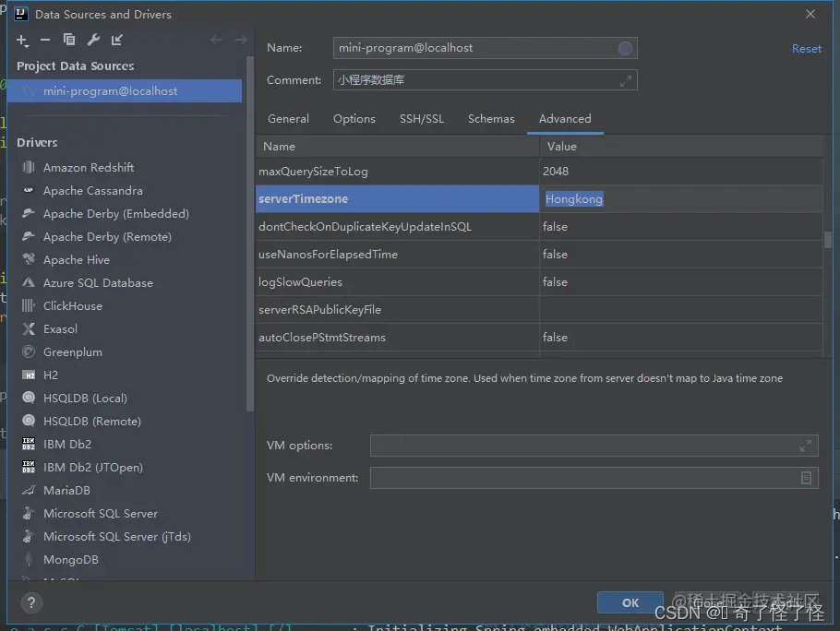Edit the Hongkong value cell

click(681, 199)
